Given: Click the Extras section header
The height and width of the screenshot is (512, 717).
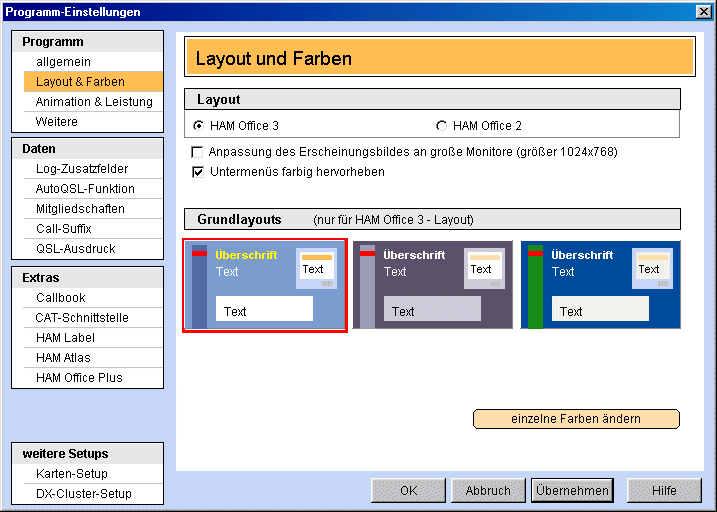Looking at the screenshot, I should pos(87,277).
